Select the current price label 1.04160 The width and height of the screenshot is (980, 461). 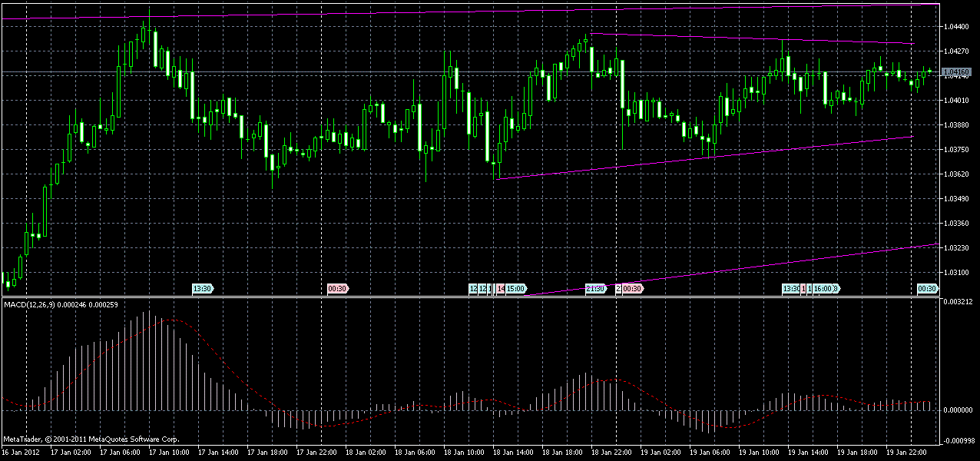(956, 71)
